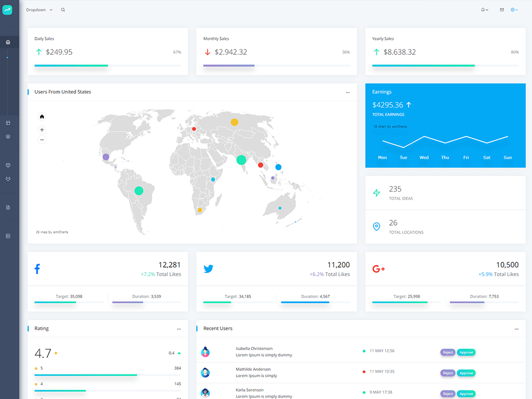Click the document file sidebar icon
This screenshot has height=399, width=532.
8,207
